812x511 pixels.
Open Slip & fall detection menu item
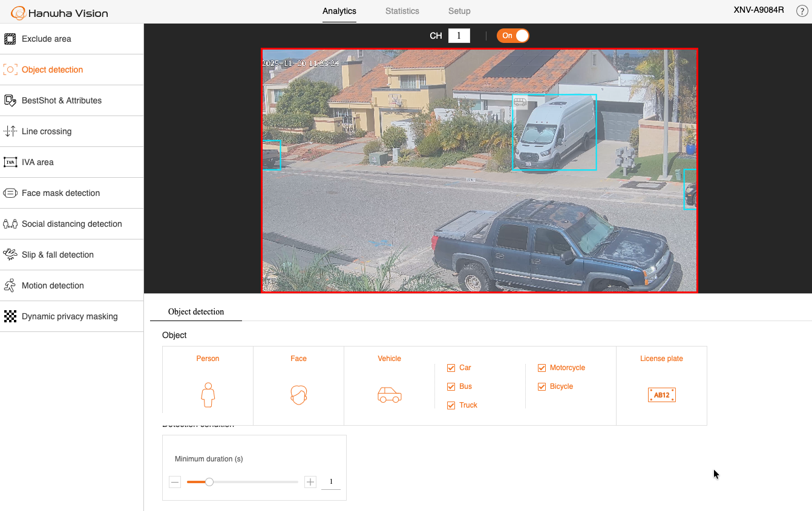(x=71, y=255)
